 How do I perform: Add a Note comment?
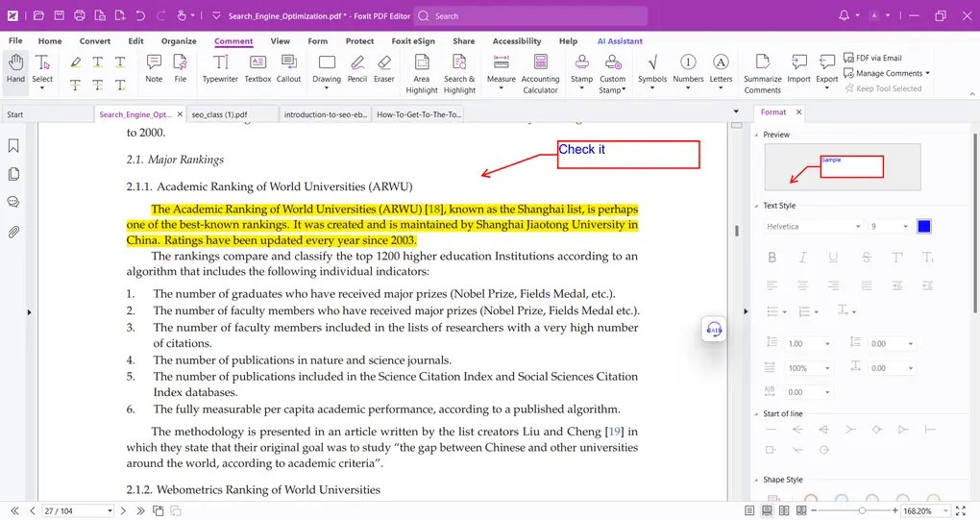pyautogui.click(x=154, y=69)
